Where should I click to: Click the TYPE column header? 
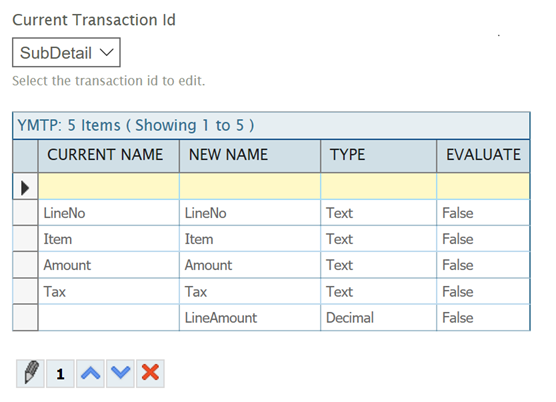click(378, 156)
